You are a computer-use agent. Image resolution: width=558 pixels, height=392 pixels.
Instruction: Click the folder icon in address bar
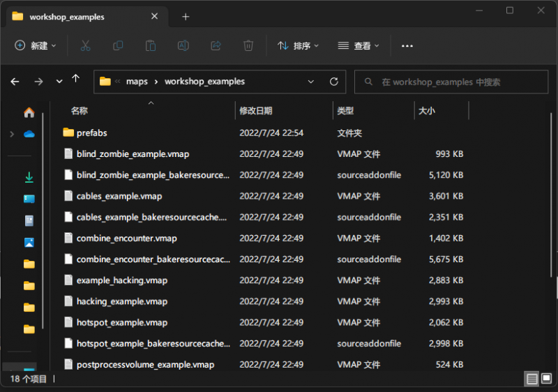[105, 82]
